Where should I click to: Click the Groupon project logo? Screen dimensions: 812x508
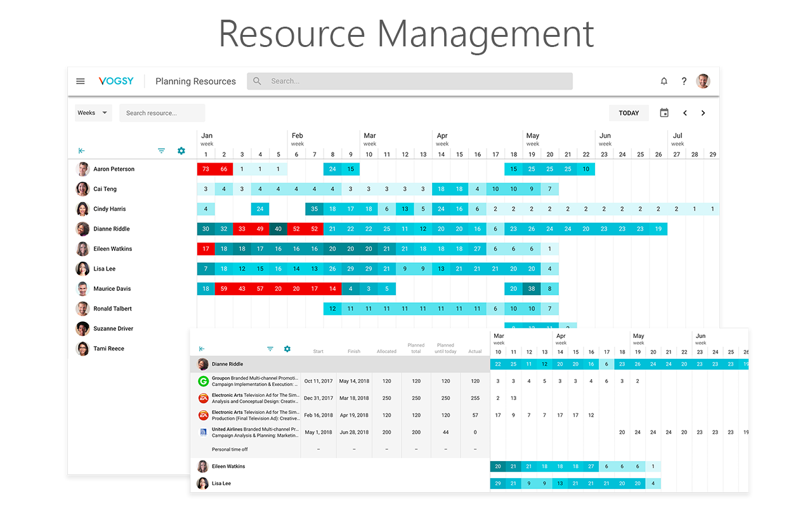click(202, 381)
